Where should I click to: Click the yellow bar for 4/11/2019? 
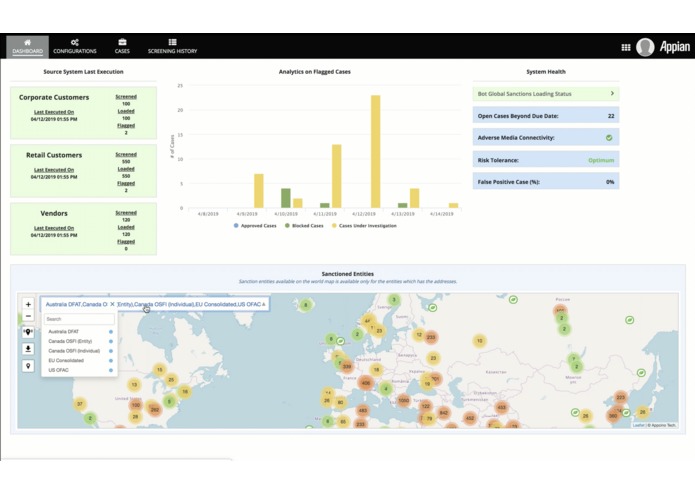pos(336,176)
